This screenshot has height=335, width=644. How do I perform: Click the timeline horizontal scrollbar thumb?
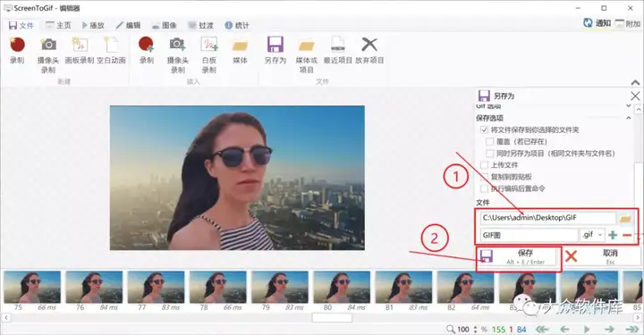tap(332, 318)
